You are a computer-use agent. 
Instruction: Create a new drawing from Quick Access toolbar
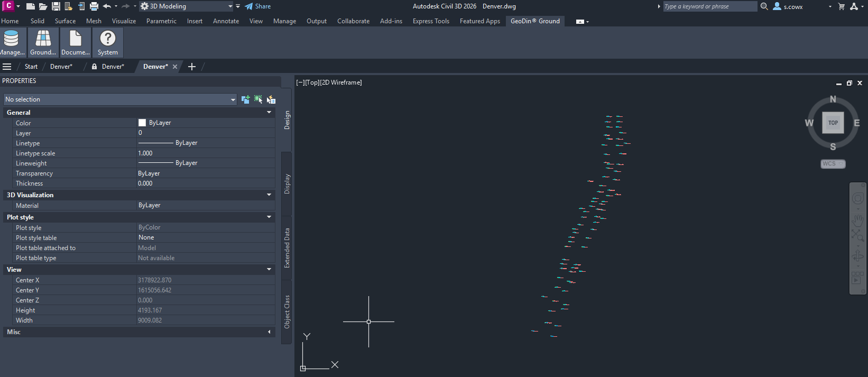point(31,6)
